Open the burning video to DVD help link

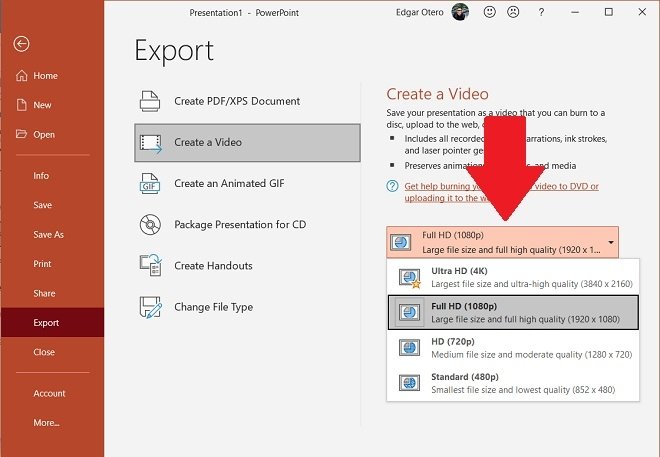point(501,192)
